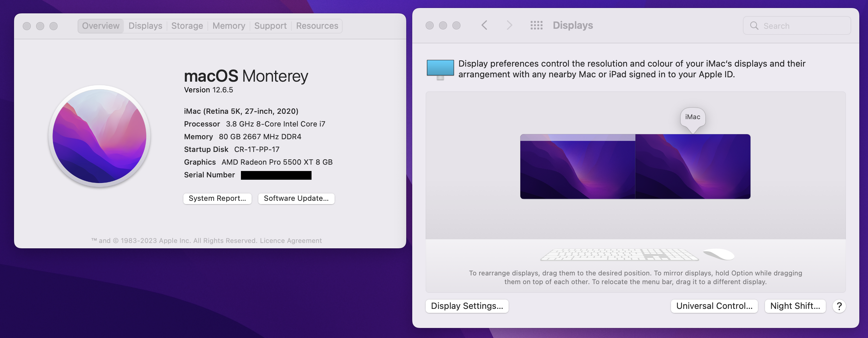Image resolution: width=868 pixels, height=338 pixels.
Task: Select the left display thumbnail with menu bar
Action: pyautogui.click(x=578, y=166)
